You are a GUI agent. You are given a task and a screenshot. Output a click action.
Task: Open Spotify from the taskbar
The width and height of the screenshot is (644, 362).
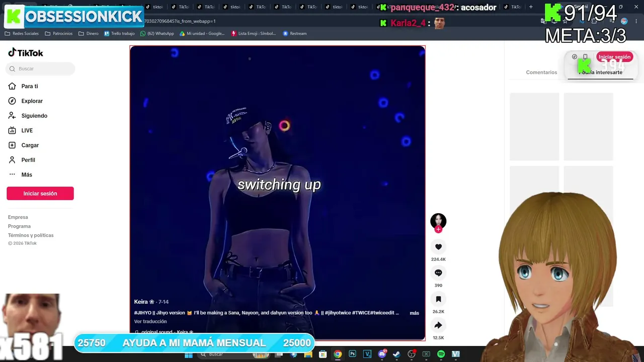(441, 354)
